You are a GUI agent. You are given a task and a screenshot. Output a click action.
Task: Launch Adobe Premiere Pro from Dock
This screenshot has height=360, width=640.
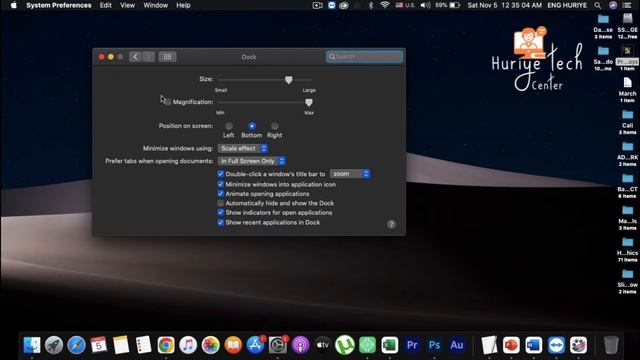click(412, 345)
